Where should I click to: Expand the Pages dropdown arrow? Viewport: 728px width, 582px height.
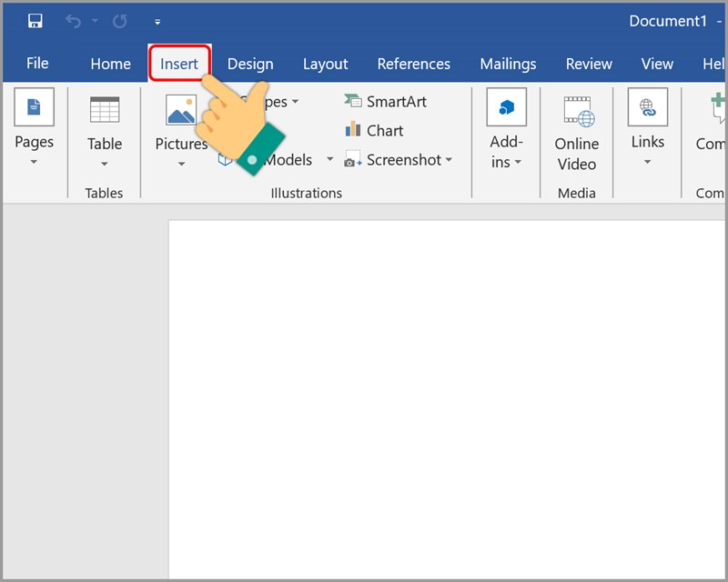tap(34, 162)
